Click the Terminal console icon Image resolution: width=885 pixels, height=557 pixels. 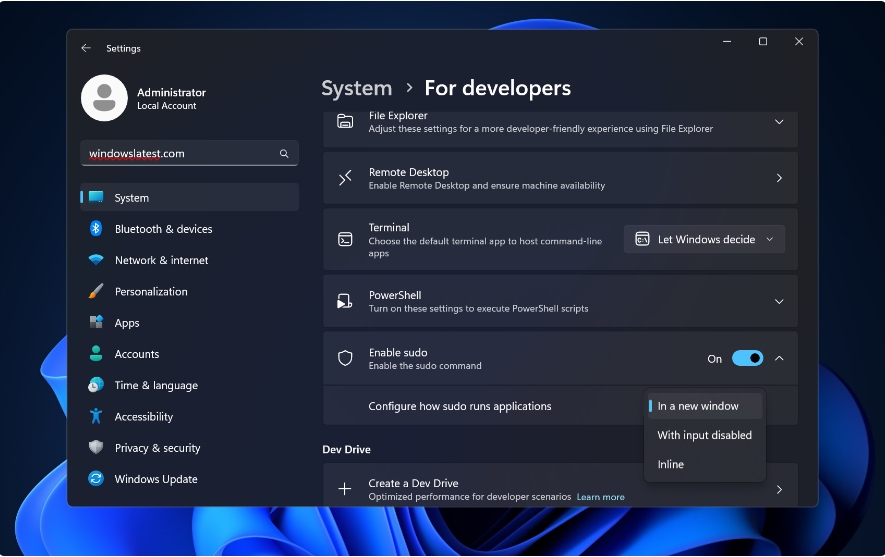click(x=345, y=240)
